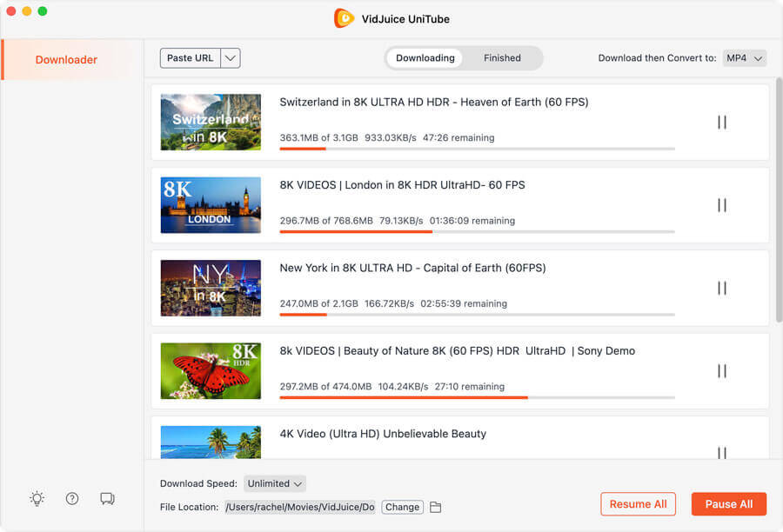The image size is (783, 532).
Task: Expand the Paste URL dropdown arrow
Action: (x=231, y=58)
